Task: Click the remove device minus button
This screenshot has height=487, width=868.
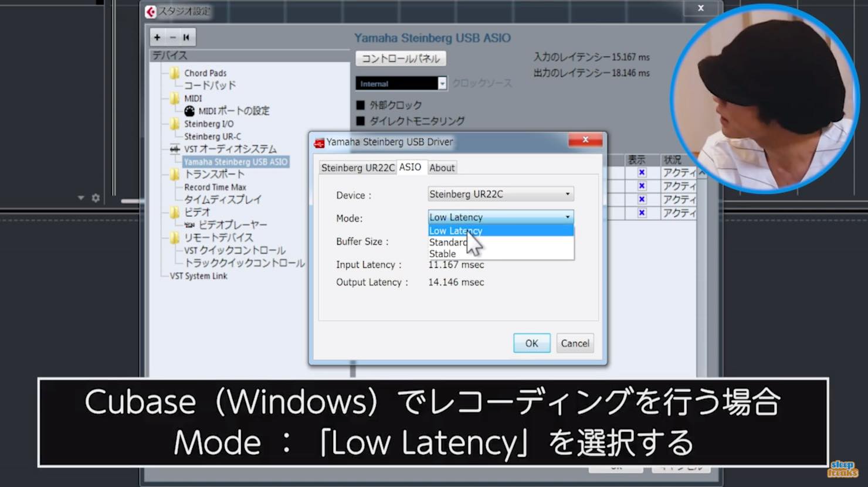Action: (172, 38)
